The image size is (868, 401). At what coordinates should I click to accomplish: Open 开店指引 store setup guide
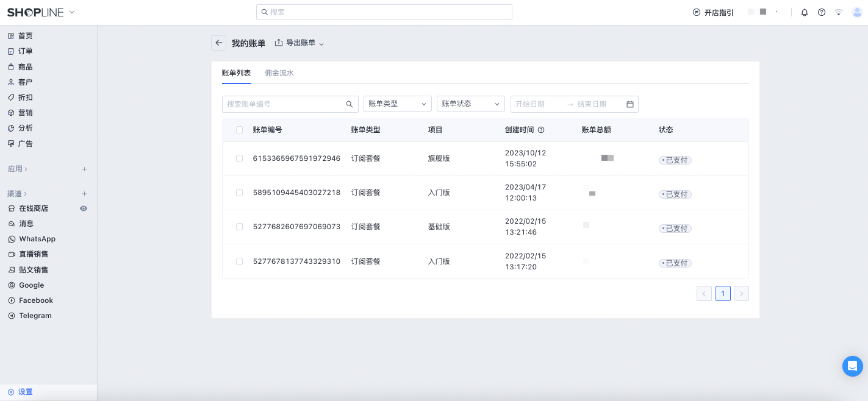point(713,12)
